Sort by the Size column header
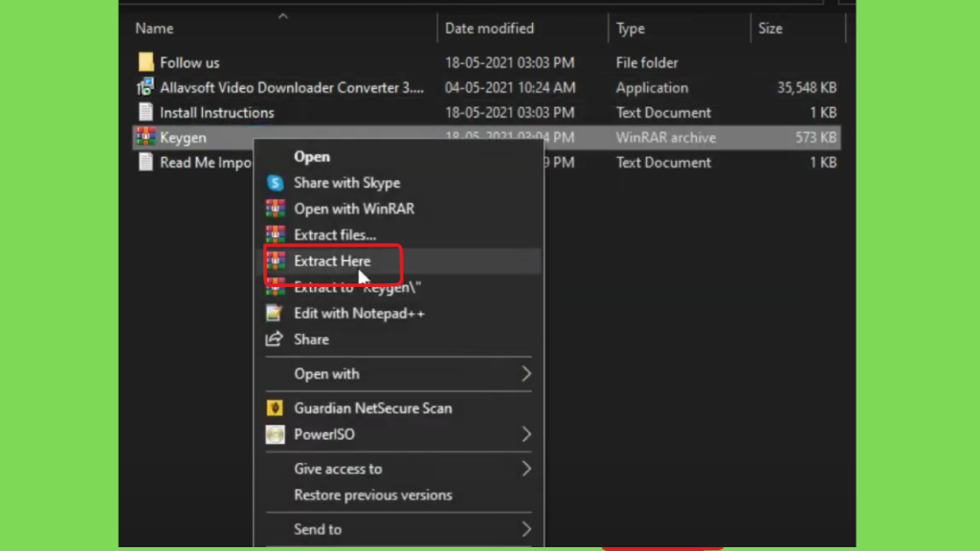 click(770, 28)
